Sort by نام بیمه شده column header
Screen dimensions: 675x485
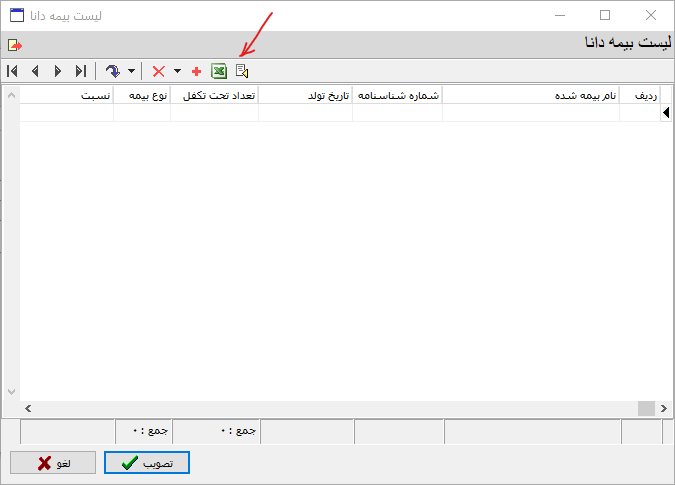click(x=531, y=95)
